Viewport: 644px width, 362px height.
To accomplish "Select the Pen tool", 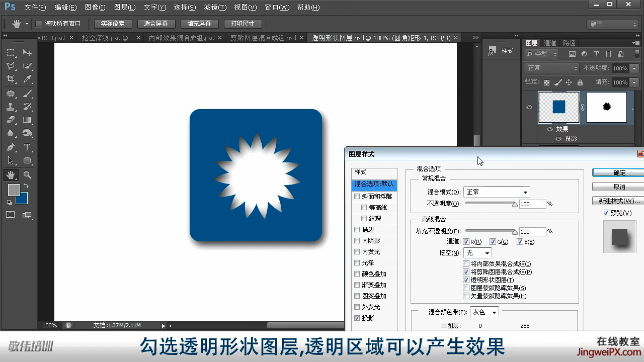I will coord(11,147).
